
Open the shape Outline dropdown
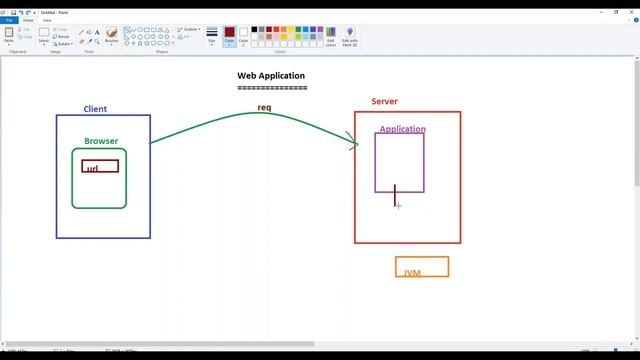coord(189,29)
